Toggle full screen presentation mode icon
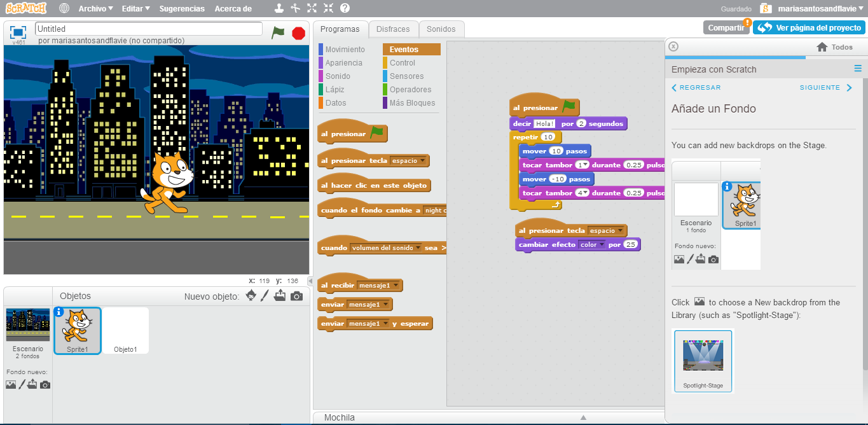This screenshot has width=868, height=425. coord(18,31)
